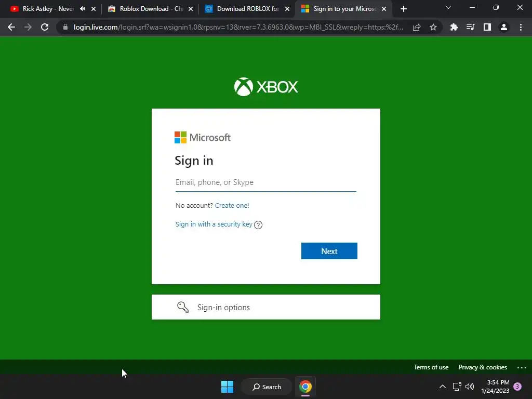This screenshot has height=399, width=532.
Task: Show hidden system tray icons
Action: point(443,387)
